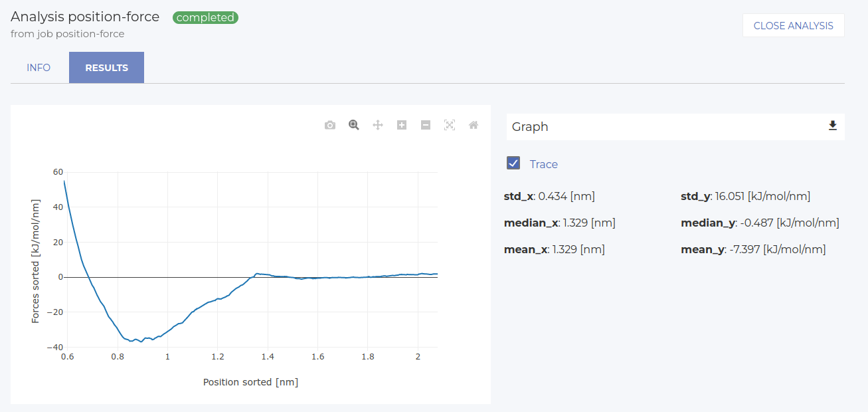Zoom in using the plus icon

[x=402, y=125]
